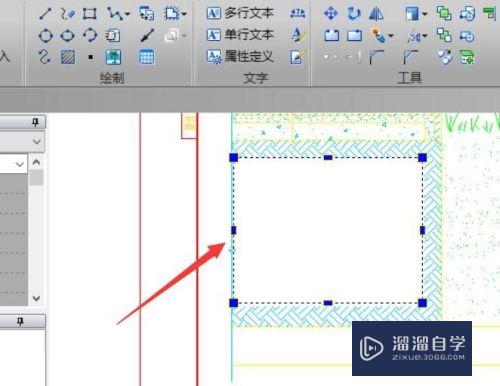Click the right edge midpoint grip of rectangle
Image resolution: width=500 pixels, height=386 pixels.
422,230
